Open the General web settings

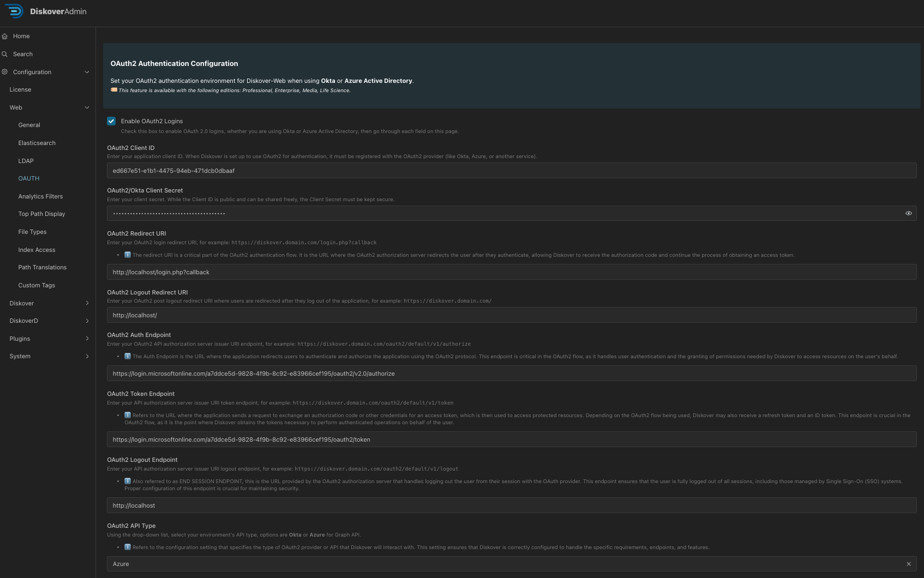29,125
